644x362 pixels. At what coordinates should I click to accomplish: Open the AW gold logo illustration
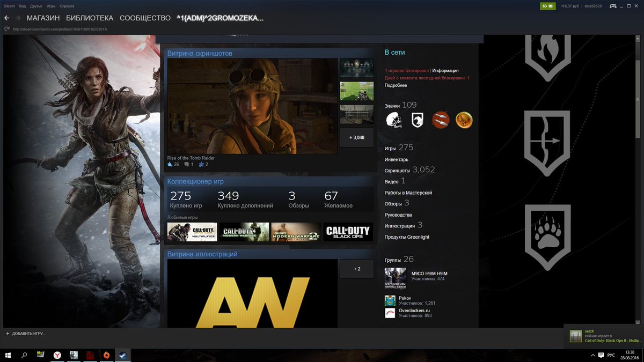(x=252, y=293)
